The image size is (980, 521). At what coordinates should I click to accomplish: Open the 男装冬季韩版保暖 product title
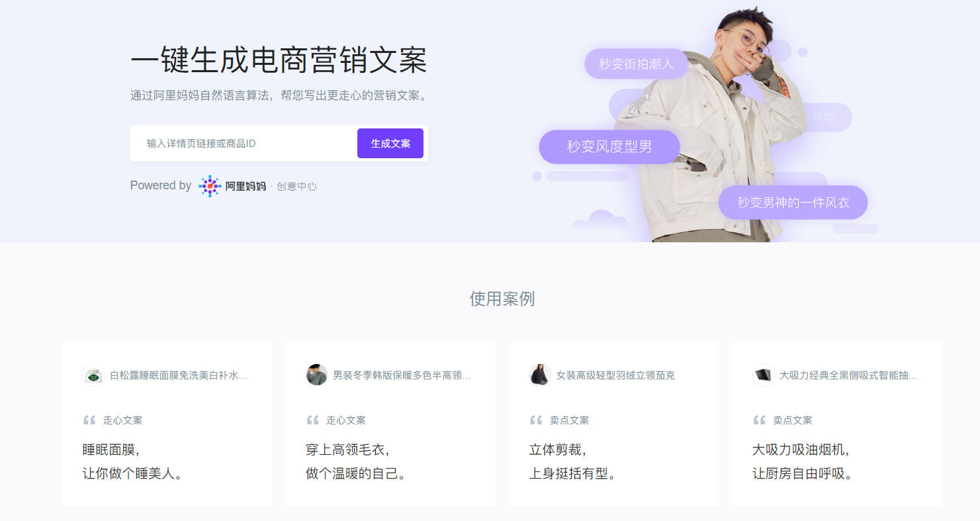point(402,375)
